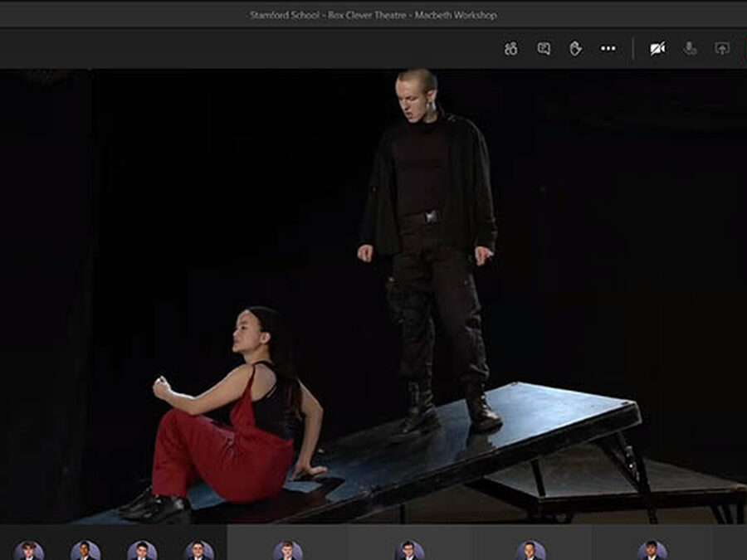Turn on the camera
The width and height of the screenshot is (747, 560).
657,49
